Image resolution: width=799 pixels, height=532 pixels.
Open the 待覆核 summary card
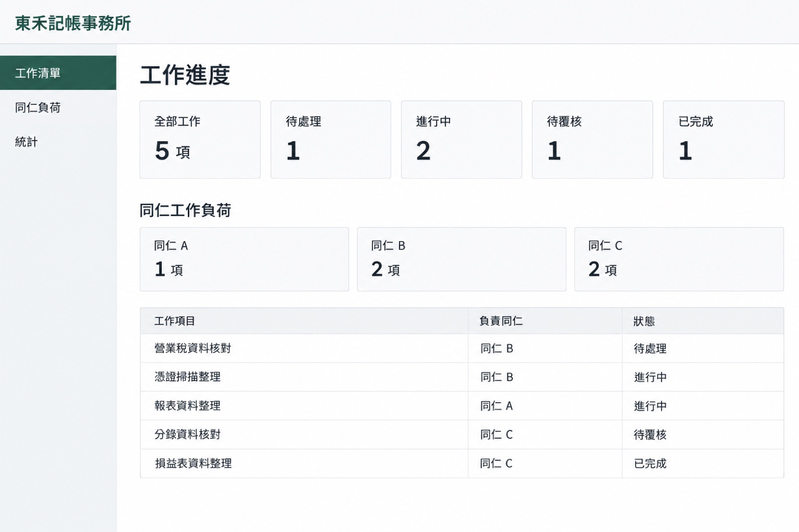click(592, 140)
